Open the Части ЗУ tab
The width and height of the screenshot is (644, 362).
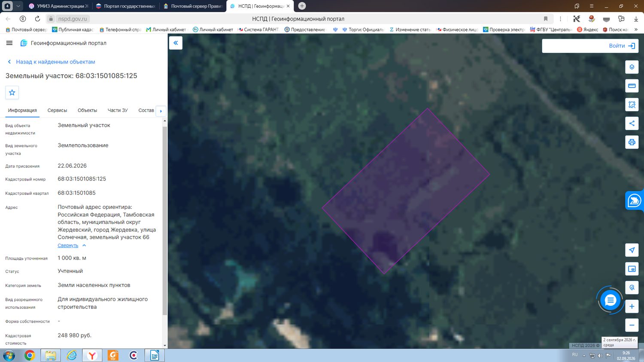[118, 110]
